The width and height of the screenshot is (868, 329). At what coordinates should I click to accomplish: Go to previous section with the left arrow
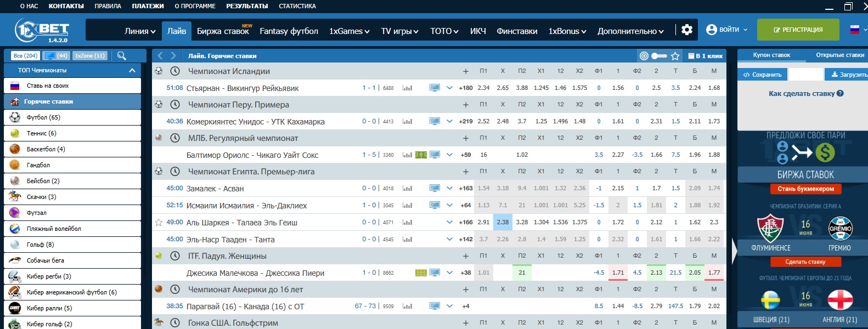coord(160,56)
